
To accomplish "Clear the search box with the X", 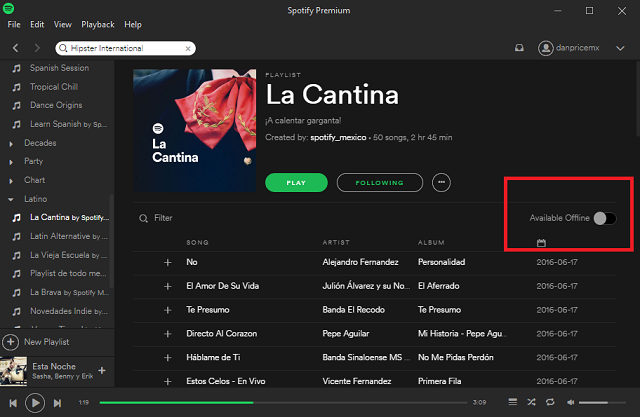I will 188,49.
